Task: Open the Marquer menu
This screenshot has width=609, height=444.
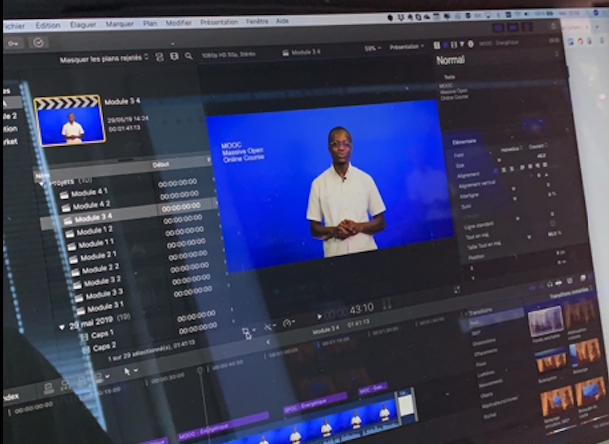Action: pos(119,23)
